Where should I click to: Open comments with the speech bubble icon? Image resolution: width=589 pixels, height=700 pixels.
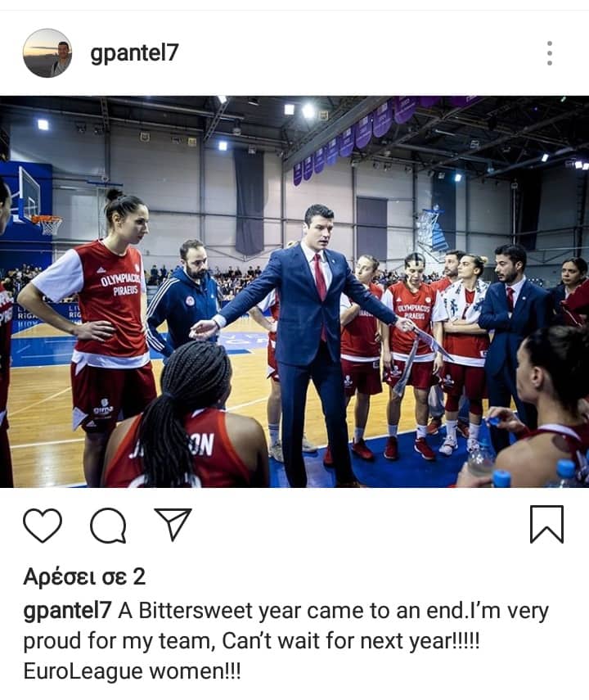tap(108, 525)
